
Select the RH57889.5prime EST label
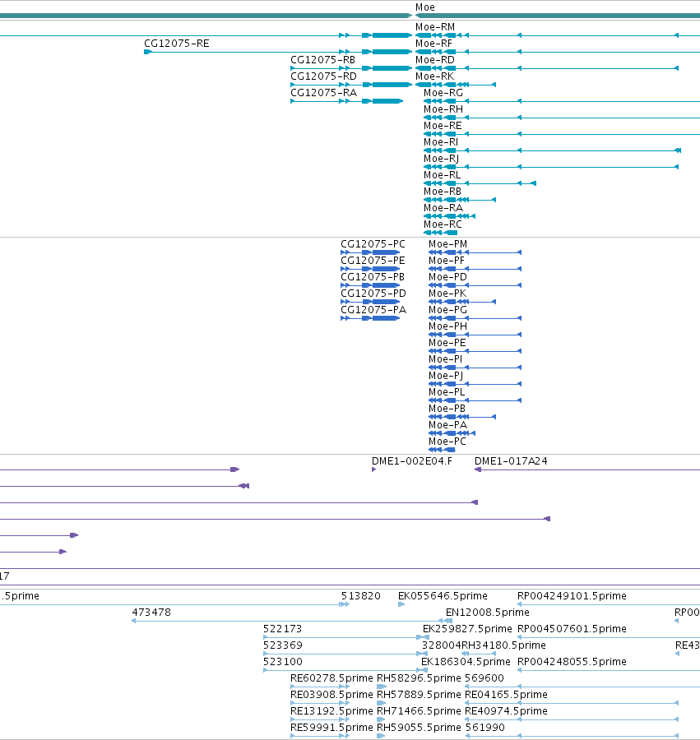(x=419, y=695)
